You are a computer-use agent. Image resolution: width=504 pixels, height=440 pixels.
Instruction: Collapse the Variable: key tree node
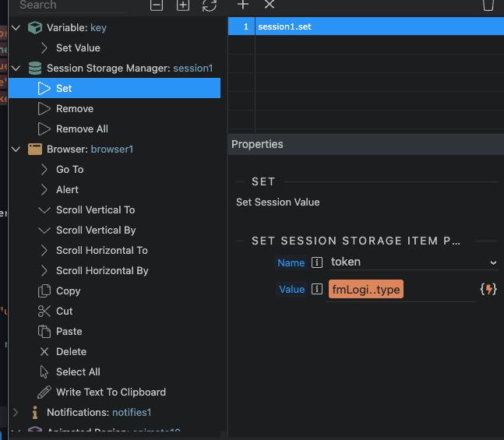coord(16,28)
